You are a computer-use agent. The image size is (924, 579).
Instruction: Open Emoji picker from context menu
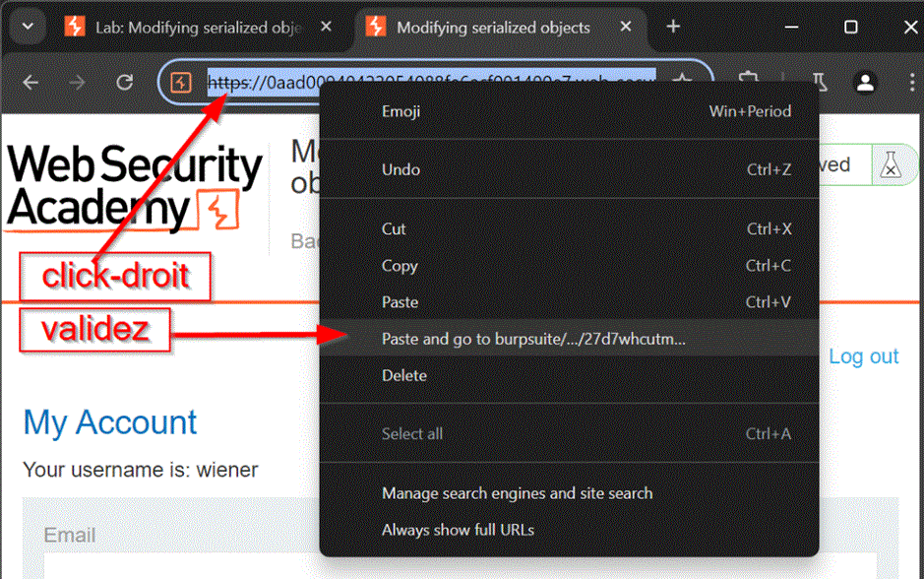[x=400, y=111]
